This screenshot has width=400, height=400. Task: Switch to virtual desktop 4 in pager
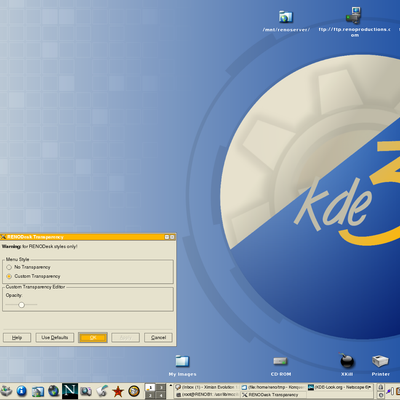161,395
